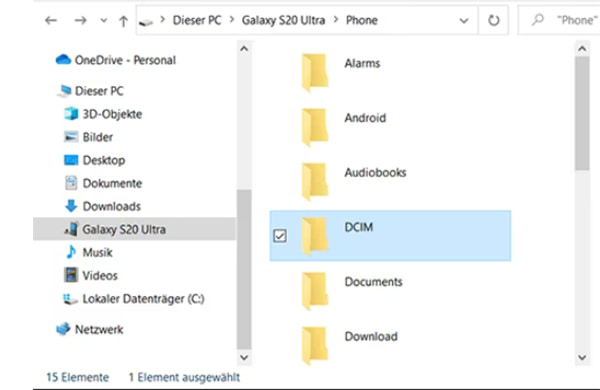Click 1 Element ausgewählt status text
Screen dimensions: 600x390
pos(184,377)
